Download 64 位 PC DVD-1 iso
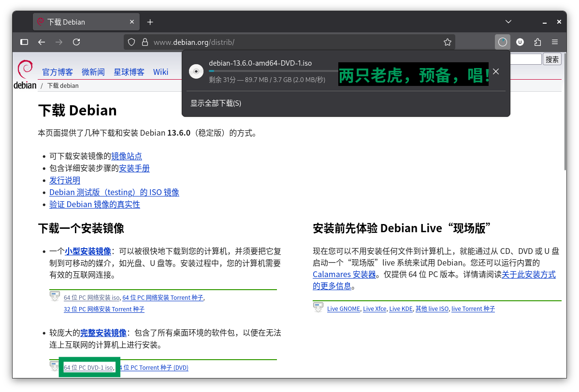 click(88, 368)
